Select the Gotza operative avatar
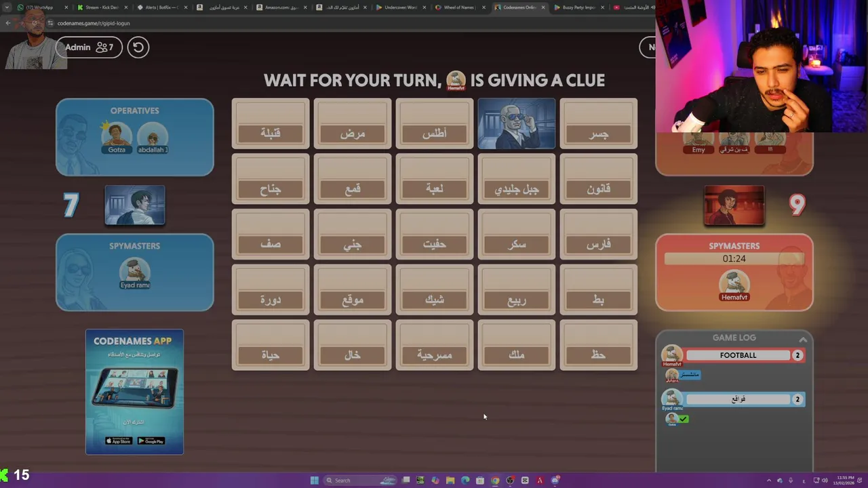The height and width of the screenshot is (488, 868). click(117, 136)
